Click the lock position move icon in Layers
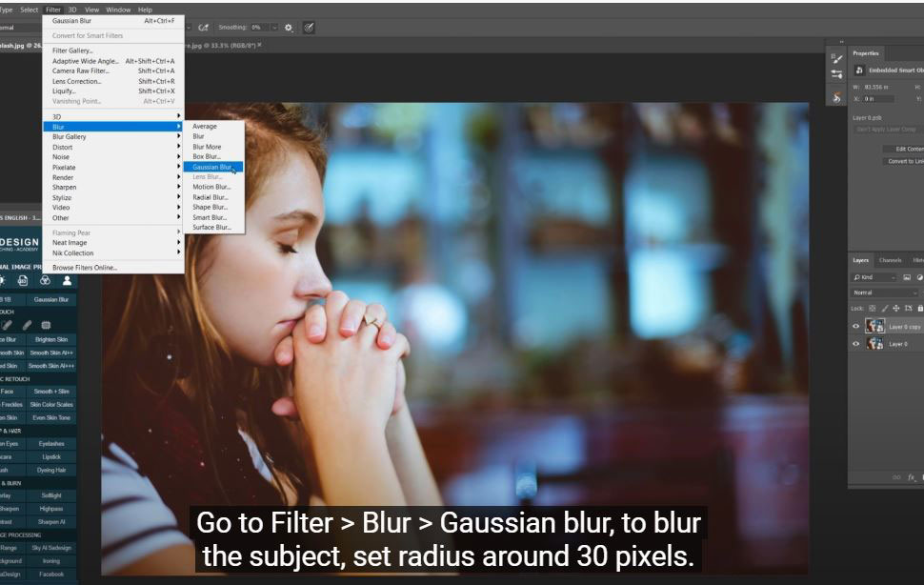The height and width of the screenshot is (585, 924). [x=896, y=308]
